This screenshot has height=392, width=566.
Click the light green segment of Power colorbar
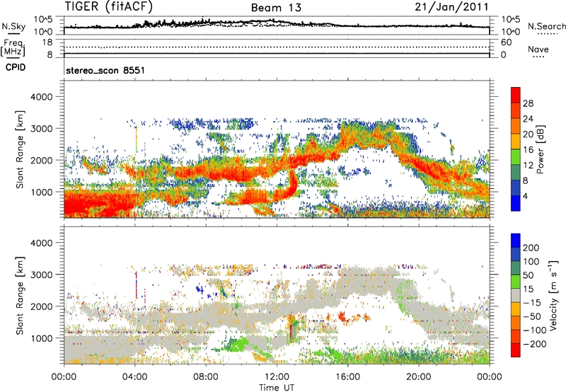[x=516, y=157]
